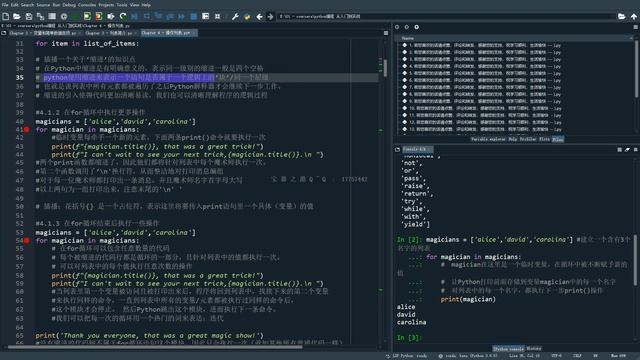The height and width of the screenshot is (360, 640).
Task: Browse console tabs icon
Action: (x=397, y=150)
